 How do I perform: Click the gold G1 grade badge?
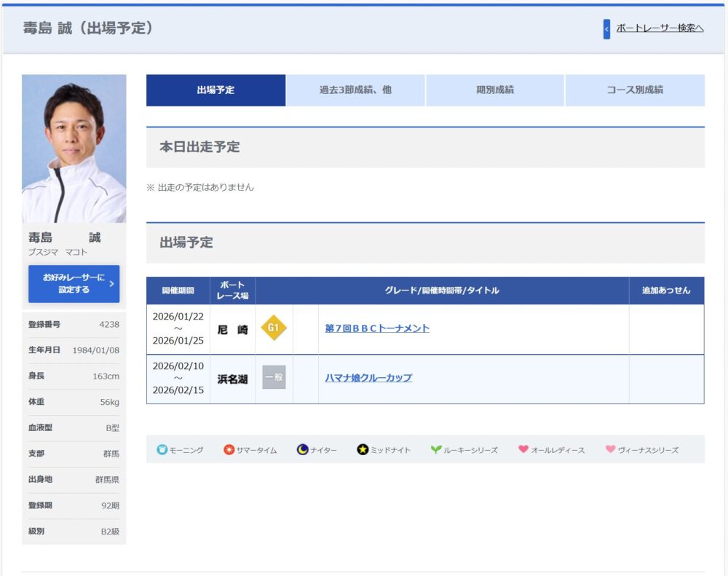(x=274, y=328)
